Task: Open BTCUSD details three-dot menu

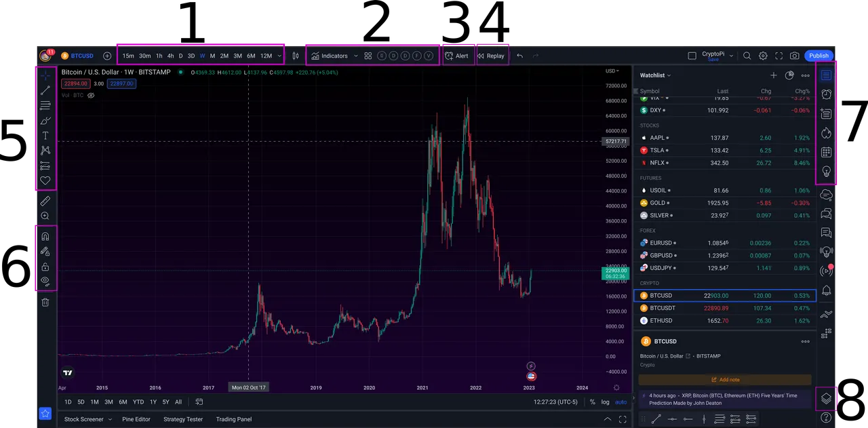Action: (x=806, y=341)
